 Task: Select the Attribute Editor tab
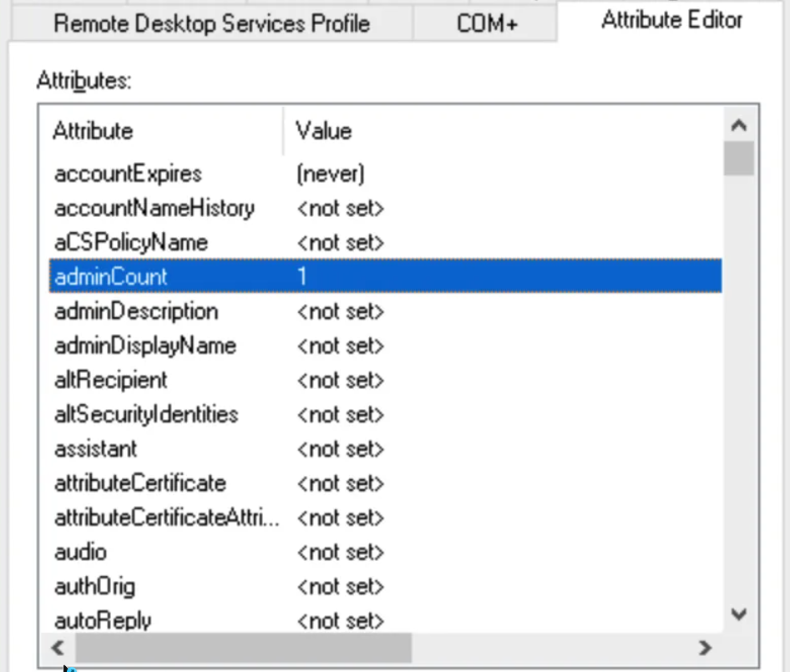(671, 20)
